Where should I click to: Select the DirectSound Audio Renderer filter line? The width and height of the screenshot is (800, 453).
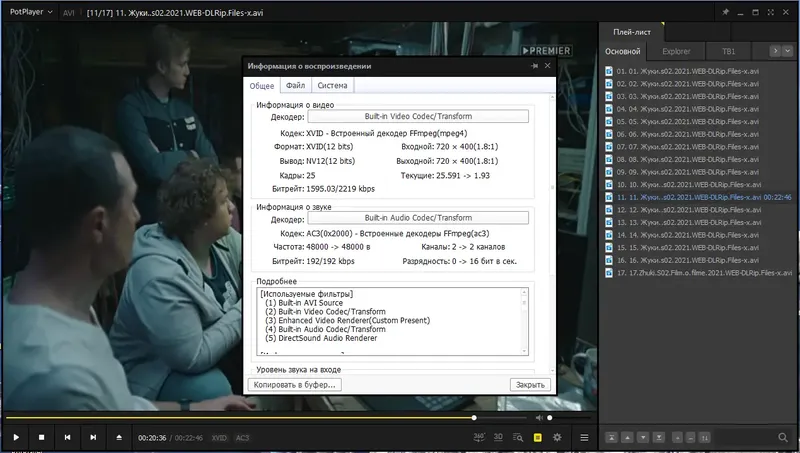click(x=321, y=338)
